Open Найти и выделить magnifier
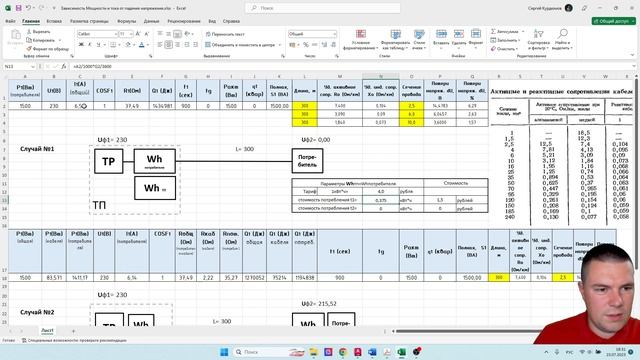The height and width of the screenshot is (360, 640). 562,40
